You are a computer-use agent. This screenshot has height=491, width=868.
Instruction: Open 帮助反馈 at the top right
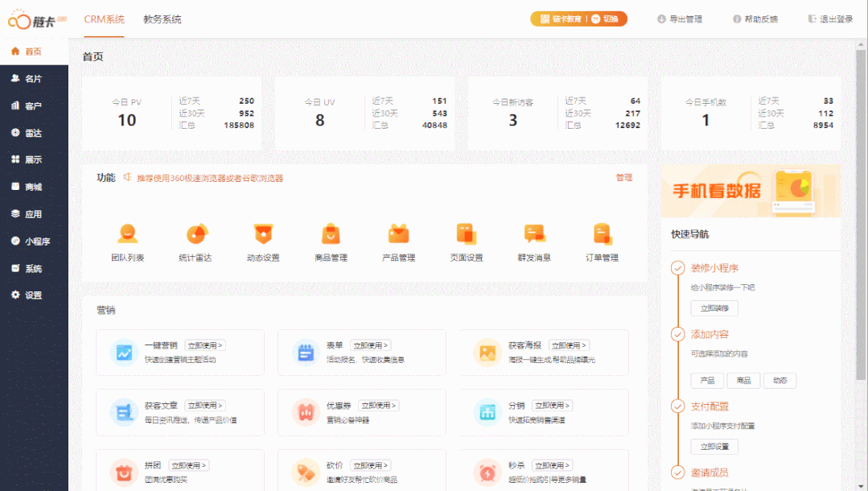(755, 19)
